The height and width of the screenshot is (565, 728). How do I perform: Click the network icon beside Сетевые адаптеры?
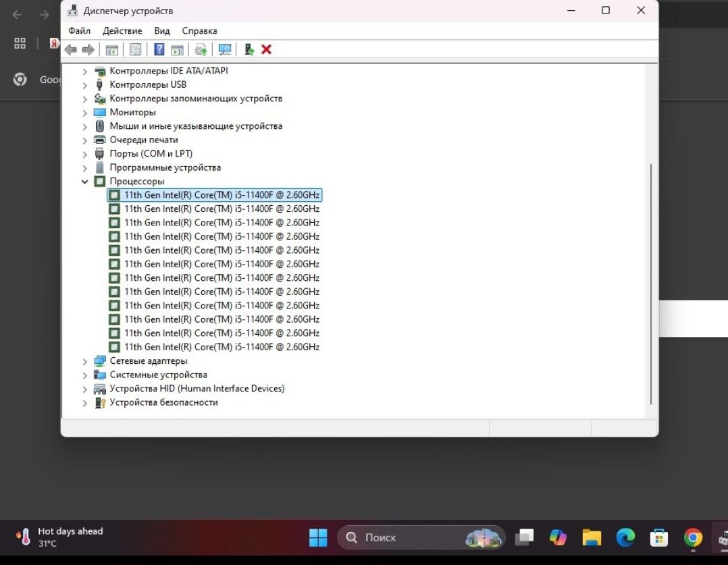[x=100, y=360]
